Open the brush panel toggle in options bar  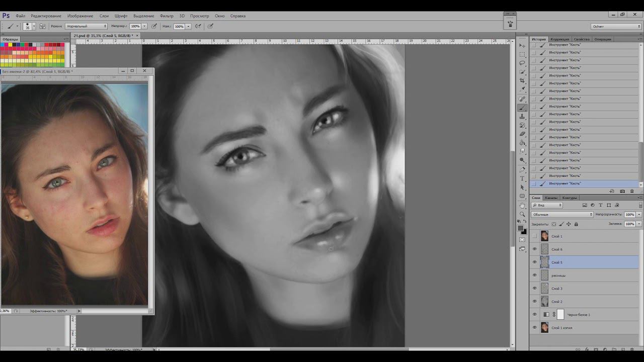pyautogui.click(x=42, y=26)
